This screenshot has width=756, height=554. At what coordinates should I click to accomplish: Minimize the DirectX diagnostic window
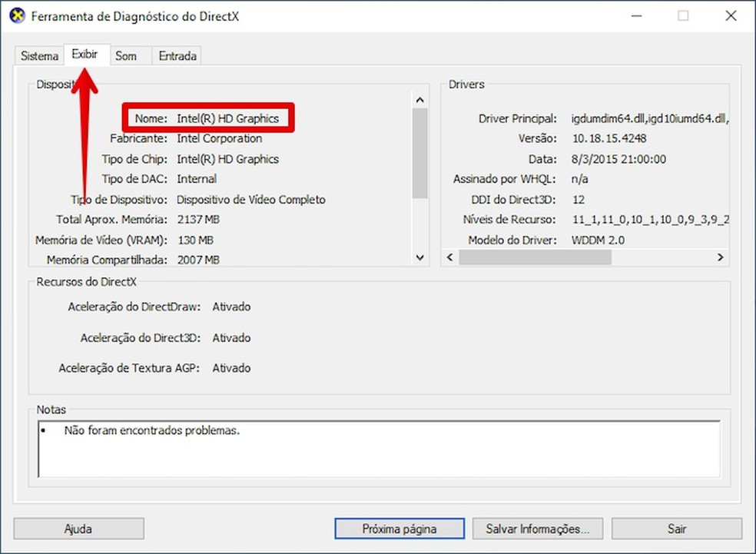[636, 15]
